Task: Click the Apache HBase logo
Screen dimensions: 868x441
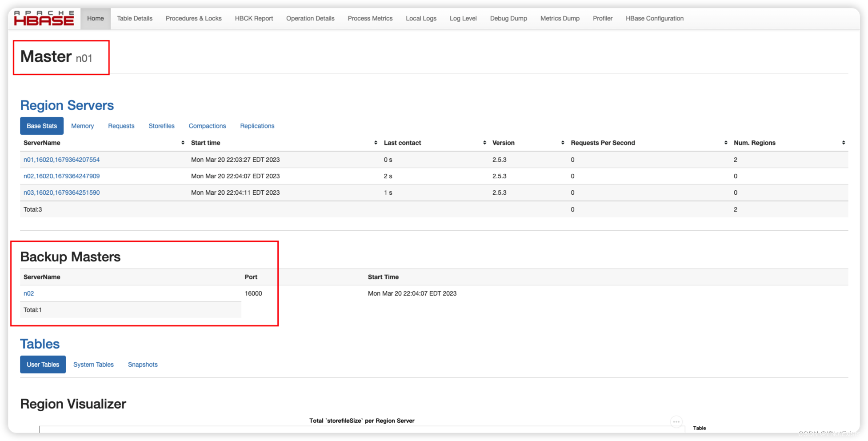Action: click(x=44, y=18)
